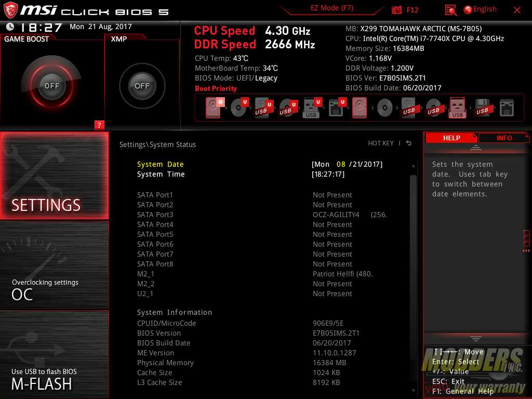Switch to the HELP tab

click(451, 138)
